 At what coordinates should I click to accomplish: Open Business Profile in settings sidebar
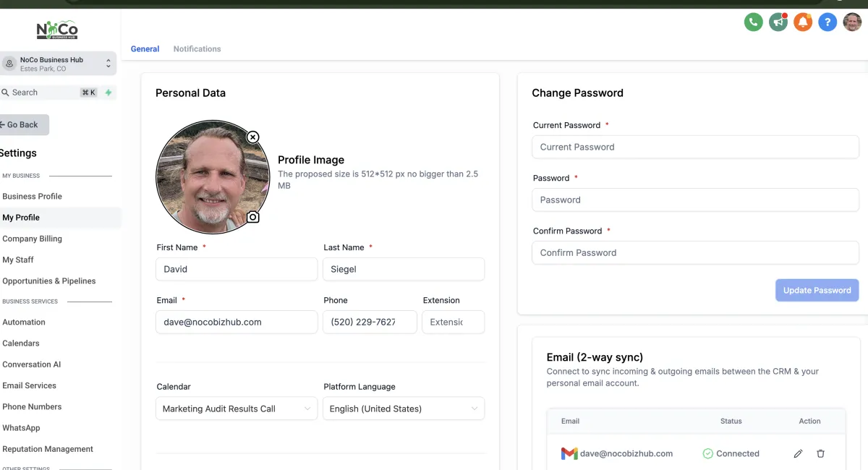tap(32, 196)
